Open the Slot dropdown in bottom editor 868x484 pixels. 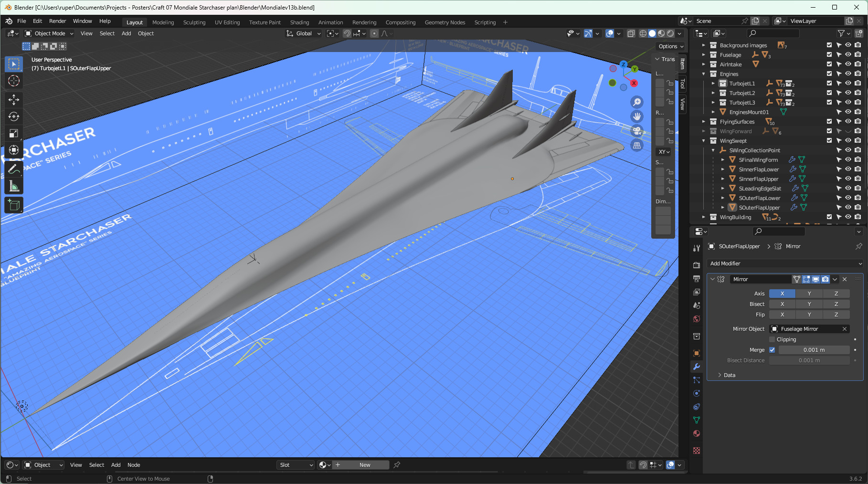click(296, 465)
